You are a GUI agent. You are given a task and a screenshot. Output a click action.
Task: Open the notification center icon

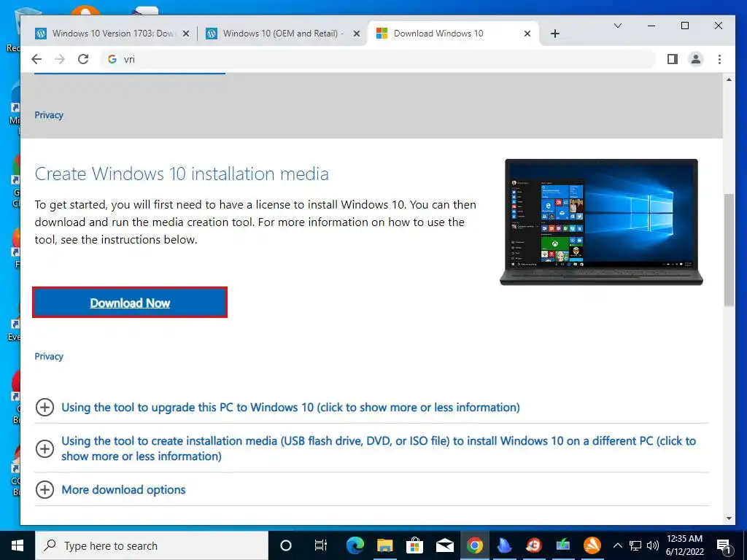(x=724, y=545)
